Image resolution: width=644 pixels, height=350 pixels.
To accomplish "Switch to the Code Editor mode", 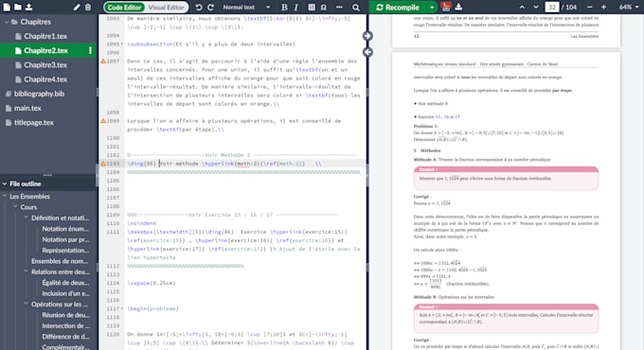I will click(x=124, y=8).
